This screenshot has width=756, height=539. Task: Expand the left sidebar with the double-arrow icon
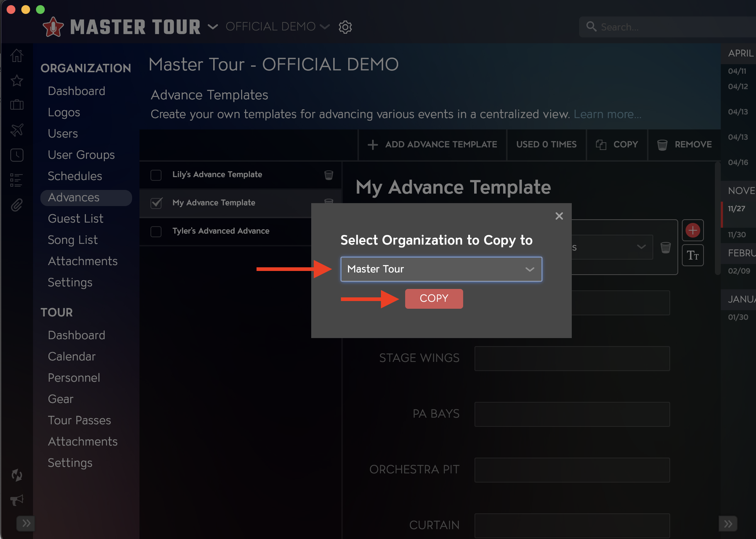[26, 523]
